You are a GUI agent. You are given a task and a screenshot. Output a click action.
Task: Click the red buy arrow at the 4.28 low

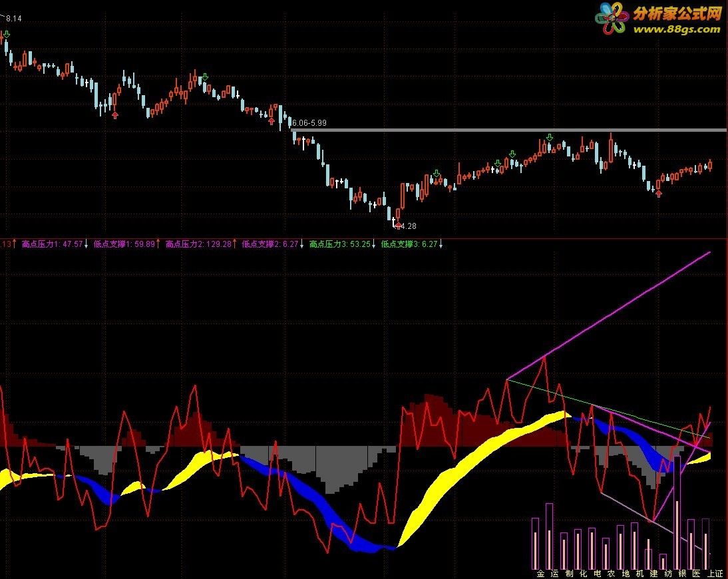pos(399,226)
